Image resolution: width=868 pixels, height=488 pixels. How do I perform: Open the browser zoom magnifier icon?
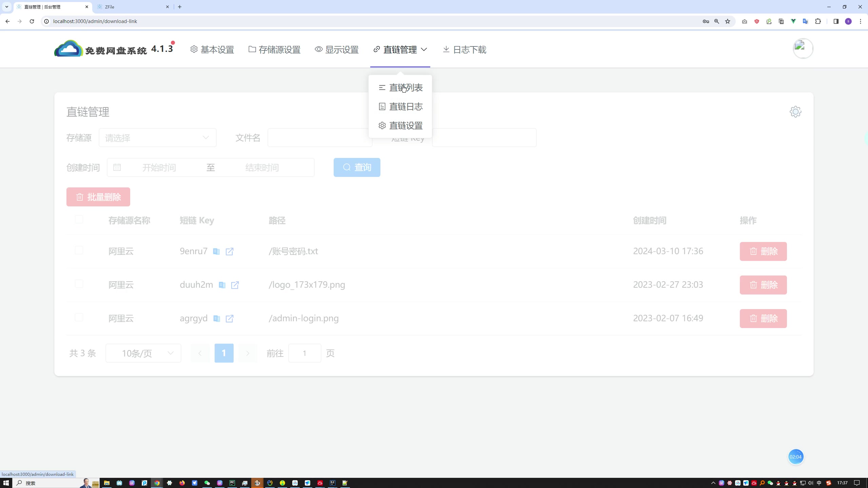[717, 21]
